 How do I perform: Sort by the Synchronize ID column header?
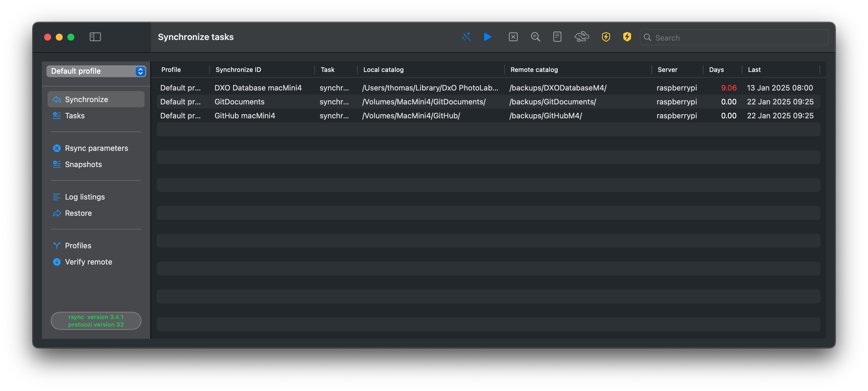tap(238, 70)
